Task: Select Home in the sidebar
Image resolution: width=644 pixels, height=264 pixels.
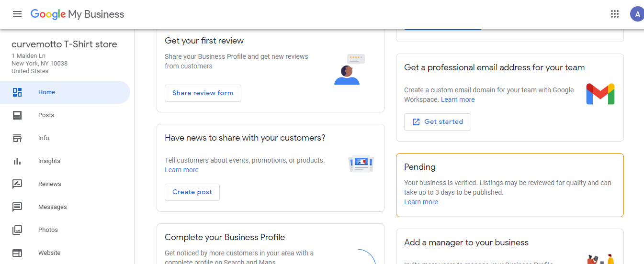Action: click(x=46, y=92)
